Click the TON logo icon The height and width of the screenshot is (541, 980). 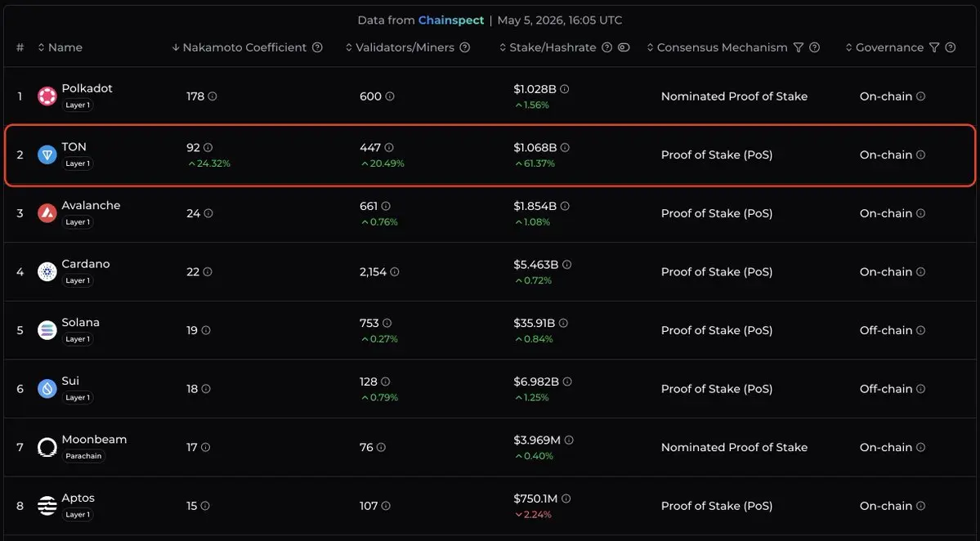point(47,154)
